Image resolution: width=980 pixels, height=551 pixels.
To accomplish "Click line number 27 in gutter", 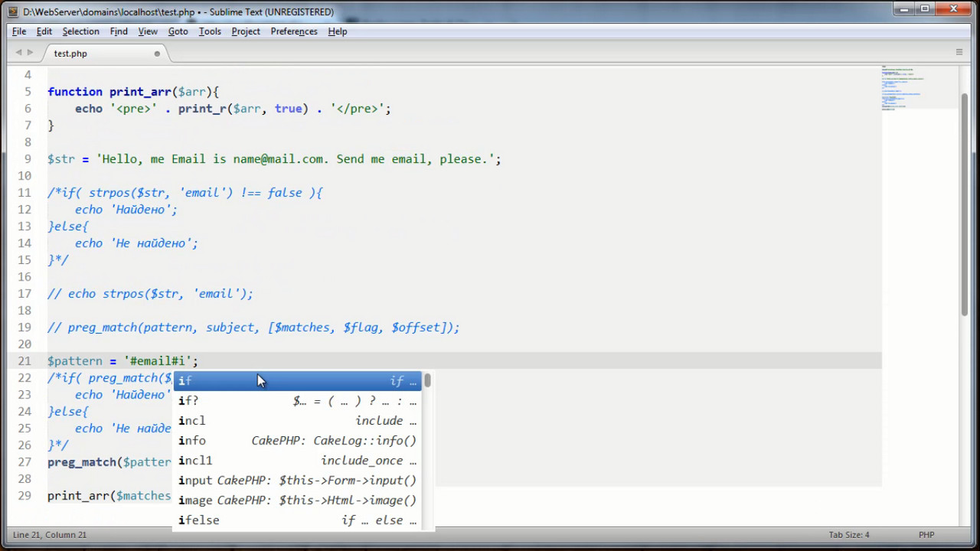I will [x=24, y=462].
